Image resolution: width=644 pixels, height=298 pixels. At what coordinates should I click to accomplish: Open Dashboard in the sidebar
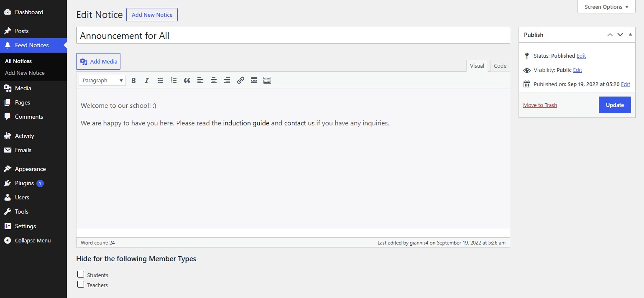tap(33, 12)
